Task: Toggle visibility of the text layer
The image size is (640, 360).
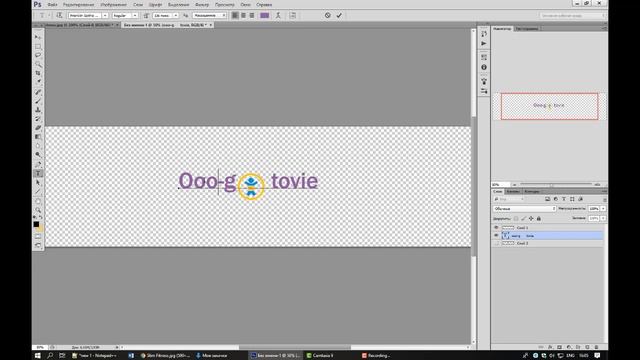Action: point(496,236)
